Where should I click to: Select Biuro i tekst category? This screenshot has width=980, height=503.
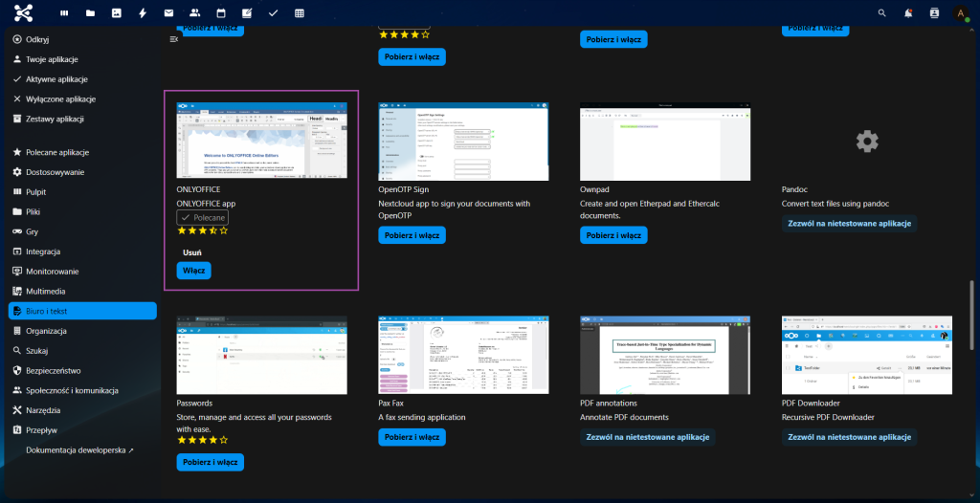coord(82,311)
